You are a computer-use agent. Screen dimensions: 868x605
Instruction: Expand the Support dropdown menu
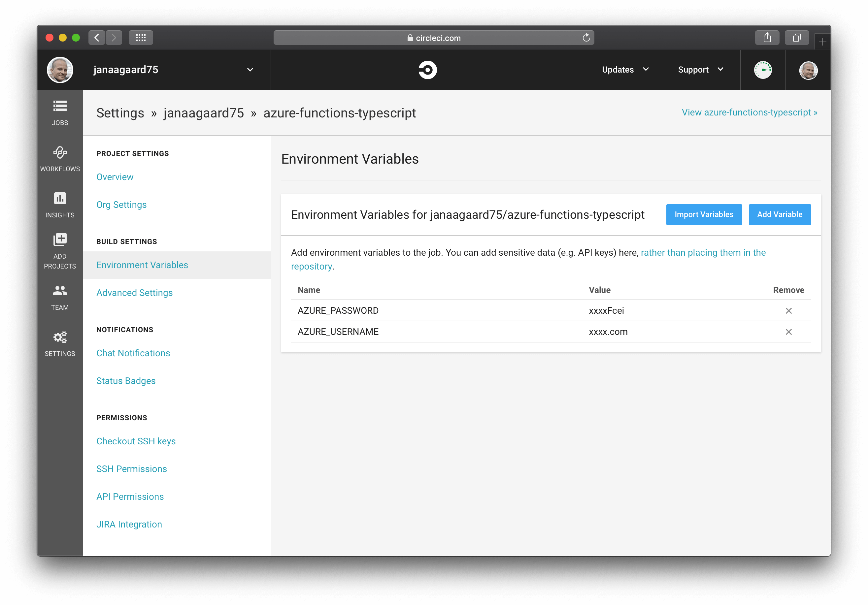click(702, 69)
